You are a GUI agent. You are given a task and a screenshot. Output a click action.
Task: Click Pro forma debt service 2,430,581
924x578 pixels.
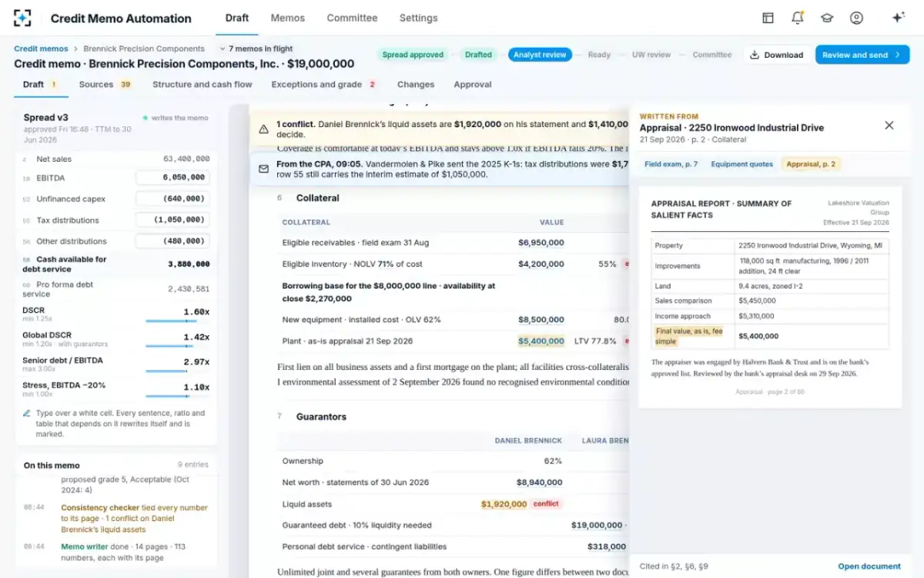click(x=189, y=289)
